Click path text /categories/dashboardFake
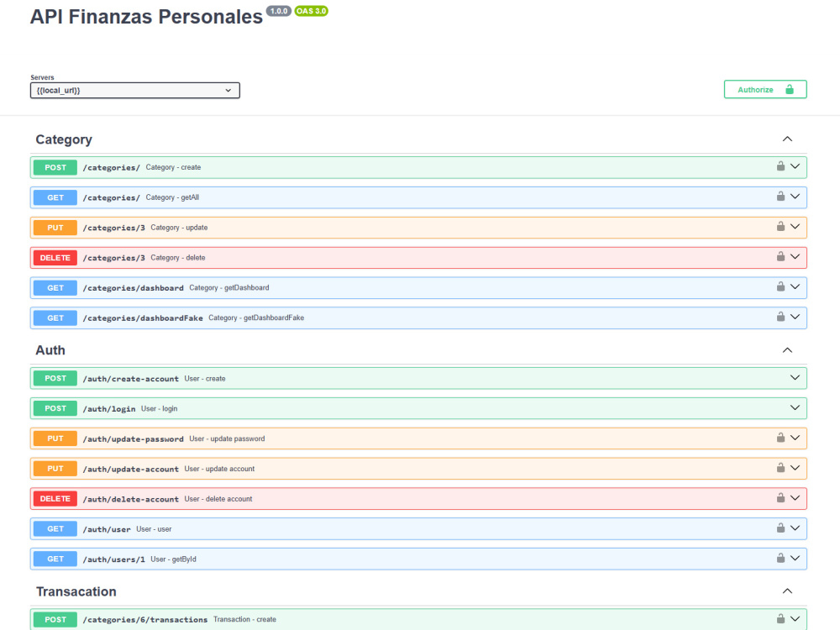This screenshot has width=840, height=630. tap(143, 318)
